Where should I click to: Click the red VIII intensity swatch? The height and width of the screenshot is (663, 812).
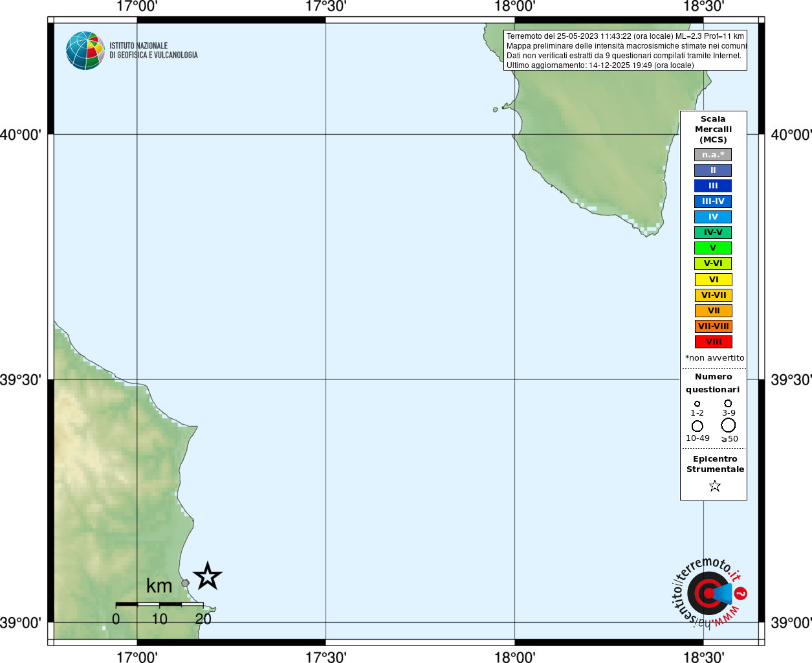pyautogui.click(x=714, y=342)
